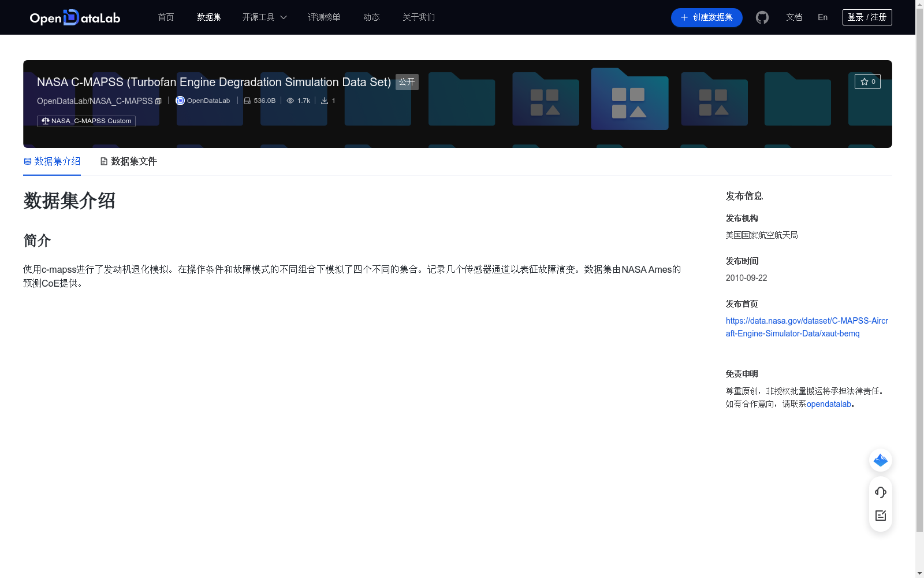Viewport: 924px width, 578px height.
Task: Open 数据集 navigation item
Action: pos(209,17)
